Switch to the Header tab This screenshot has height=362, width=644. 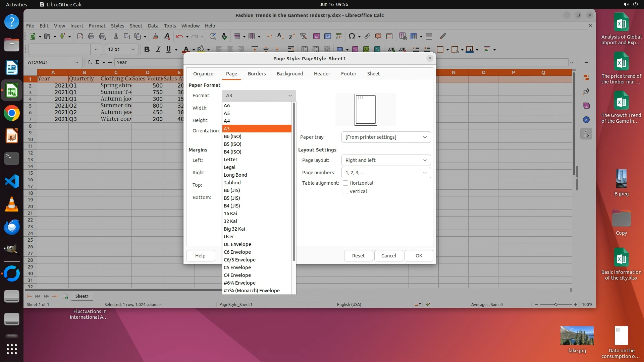[322, 74]
